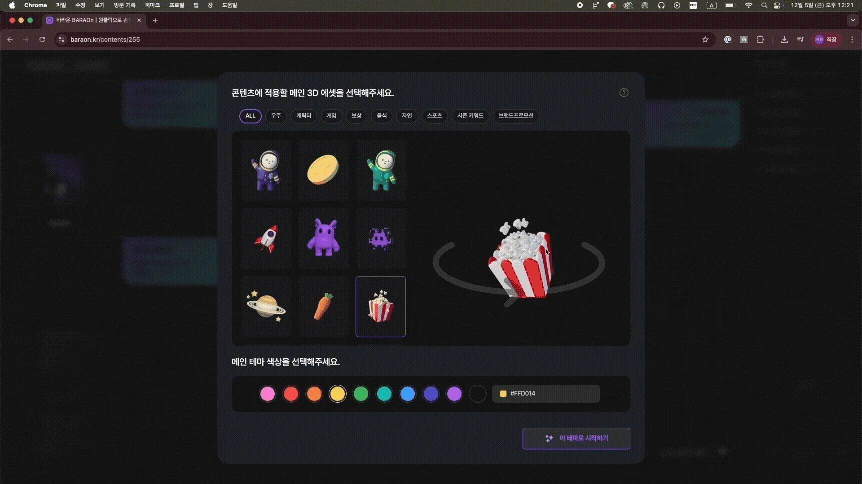The height and width of the screenshot is (484, 862).
Task: Click the hex color code input field
Action: point(545,394)
